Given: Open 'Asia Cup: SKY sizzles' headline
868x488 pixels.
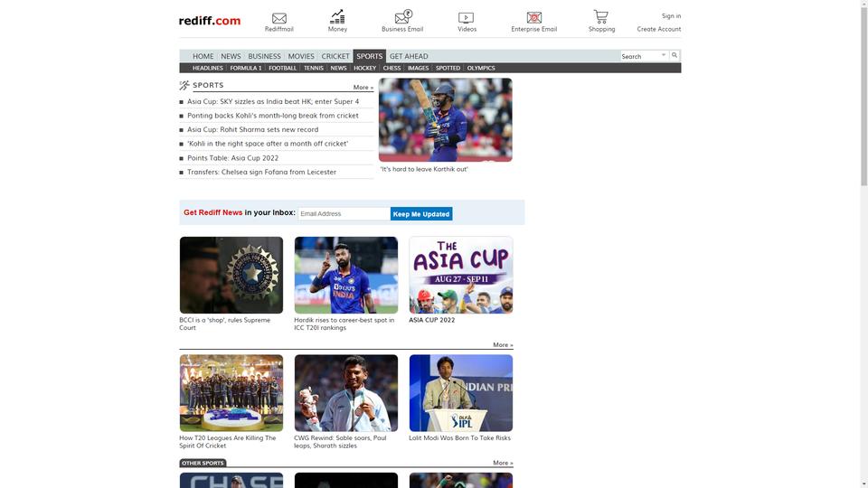Looking at the screenshot, I should pyautogui.click(x=273, y=101).
